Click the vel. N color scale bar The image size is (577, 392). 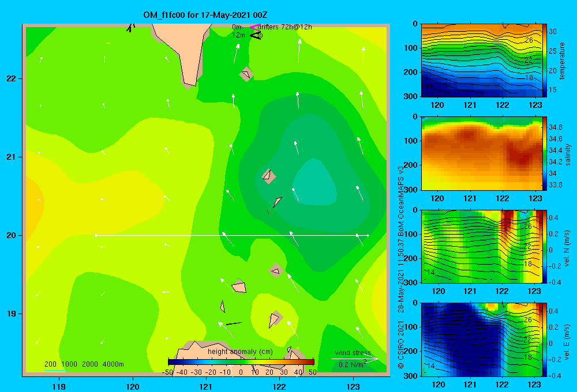[x=545, y=246]
